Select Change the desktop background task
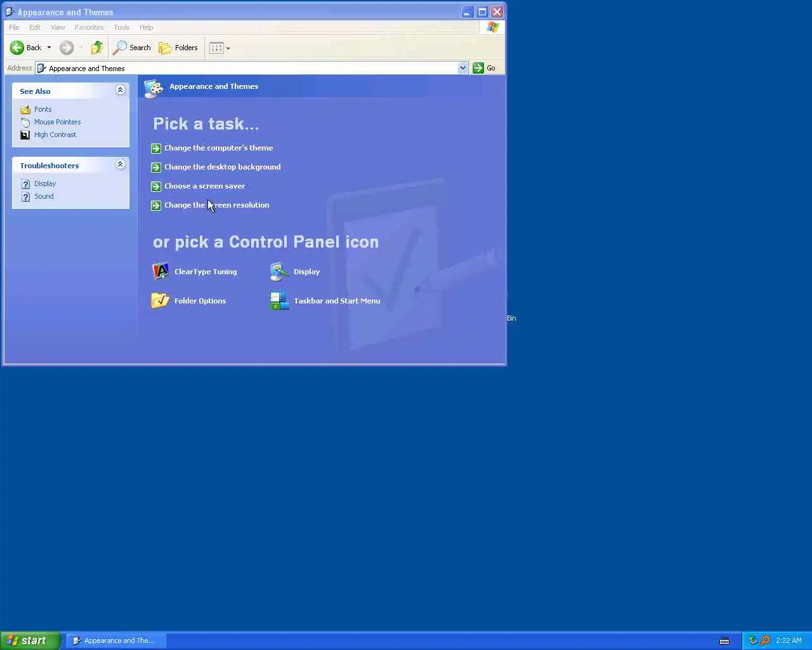The height and width of the screenshot is (650, 812). [x=222, y=167]
